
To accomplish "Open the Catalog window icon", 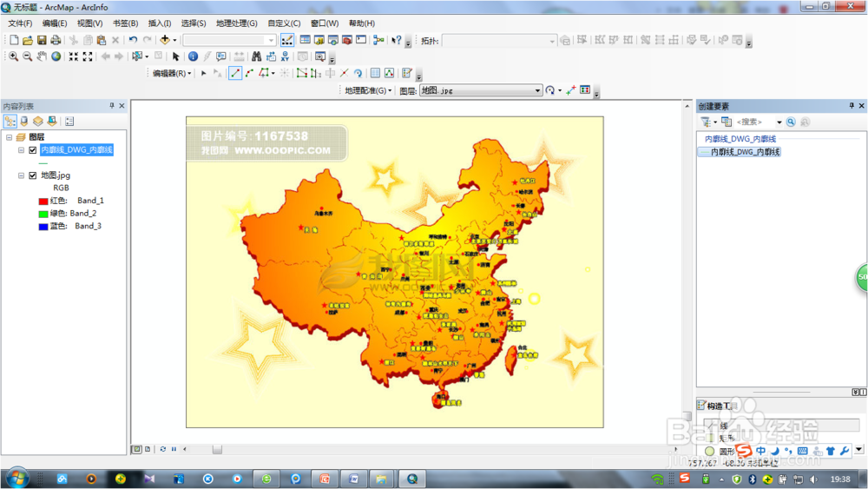I will (319, 40).
